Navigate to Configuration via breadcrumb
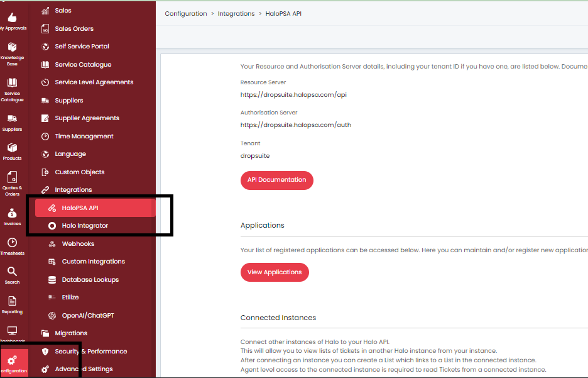The height and width of the screenshot is (378, 588). (x=185, y=13)
